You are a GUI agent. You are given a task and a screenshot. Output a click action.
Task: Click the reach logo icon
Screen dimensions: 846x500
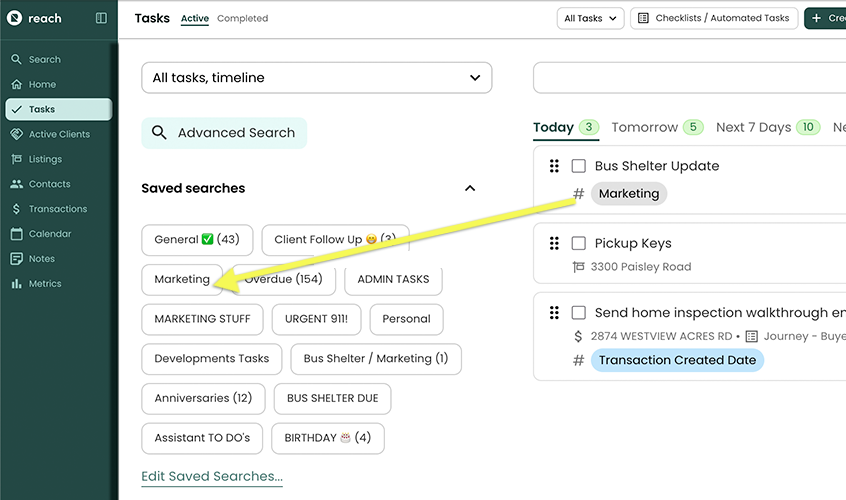point(14,18)
